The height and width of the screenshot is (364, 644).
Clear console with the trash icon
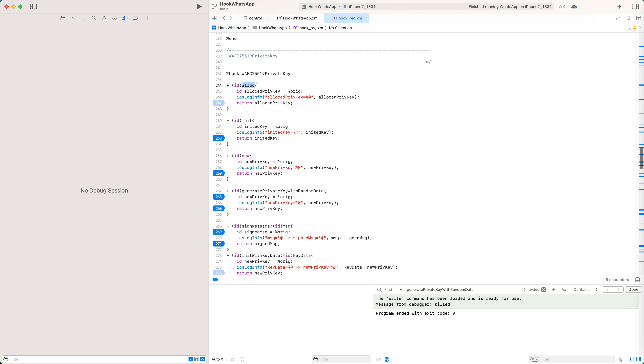click(620, 359)
